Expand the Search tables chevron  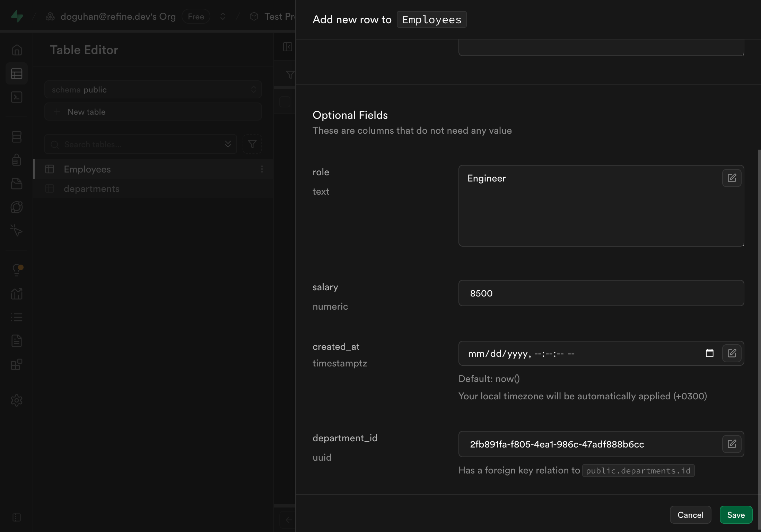pos(228,144)
